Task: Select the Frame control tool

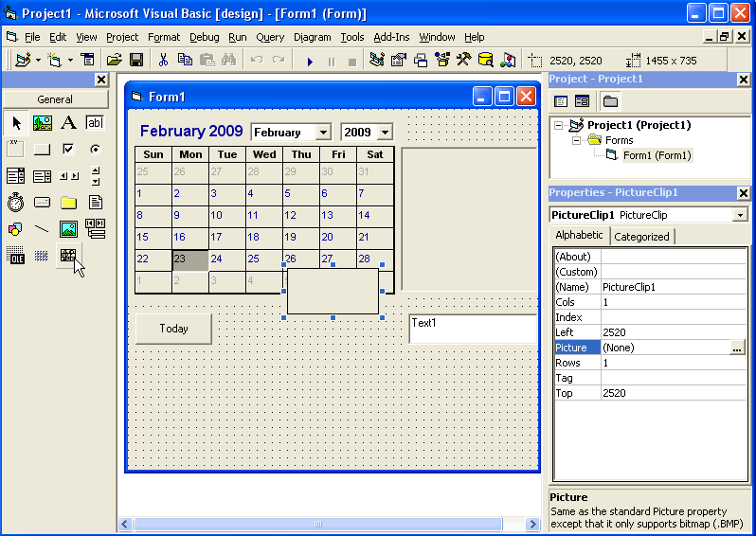Action: click(x=16, y=150)
